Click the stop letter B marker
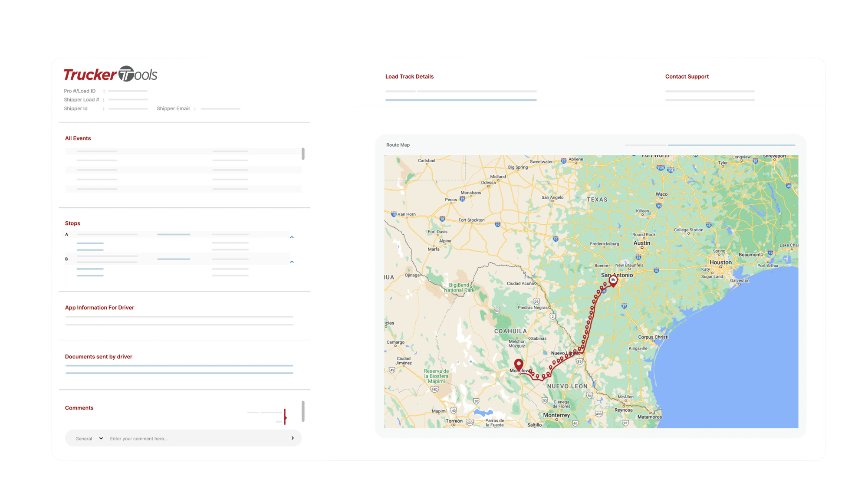This screenshot has height=502, width=868. (x=66, y=259)
